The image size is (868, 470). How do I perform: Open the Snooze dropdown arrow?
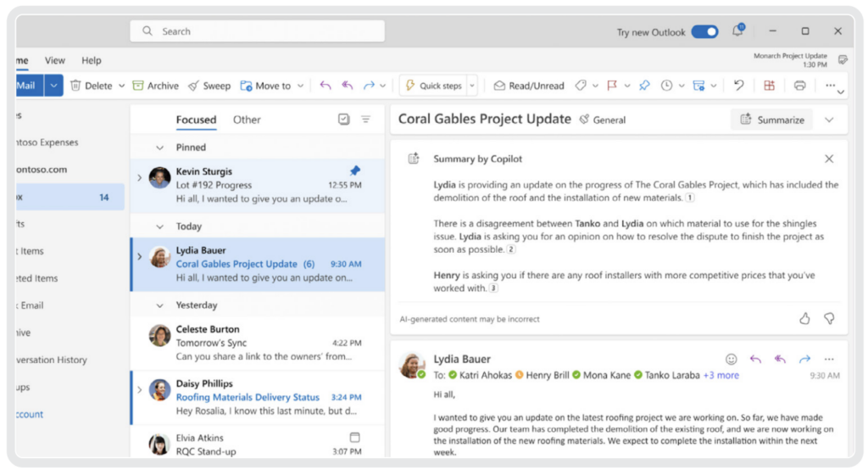pyautogui.click(x=682, y=86)
